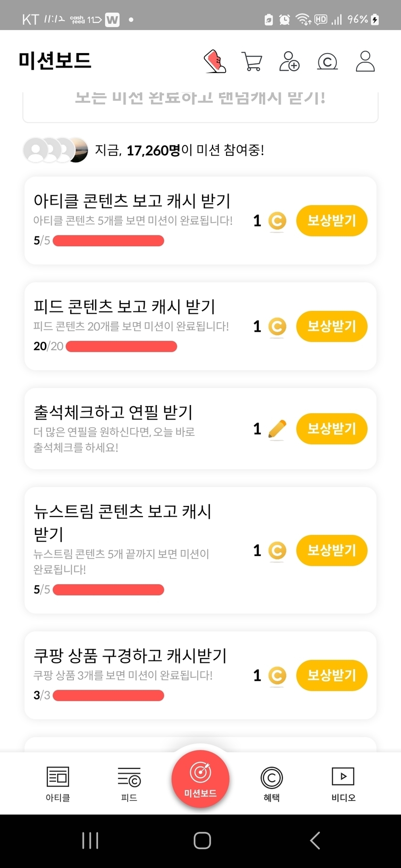Open the user profile icon
401x868 pixels.
pos(365,62)
